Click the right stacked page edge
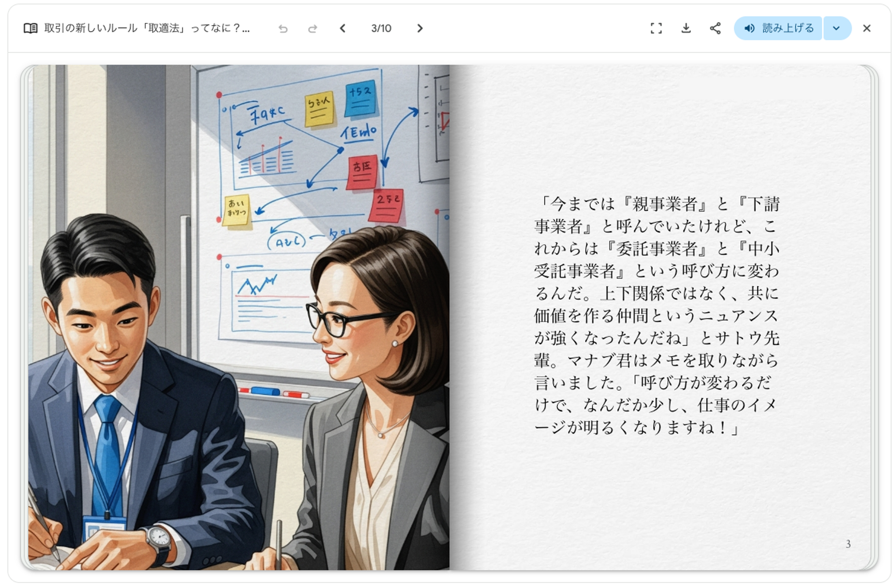This screenshot has width=896, height=588. [875, 317]
